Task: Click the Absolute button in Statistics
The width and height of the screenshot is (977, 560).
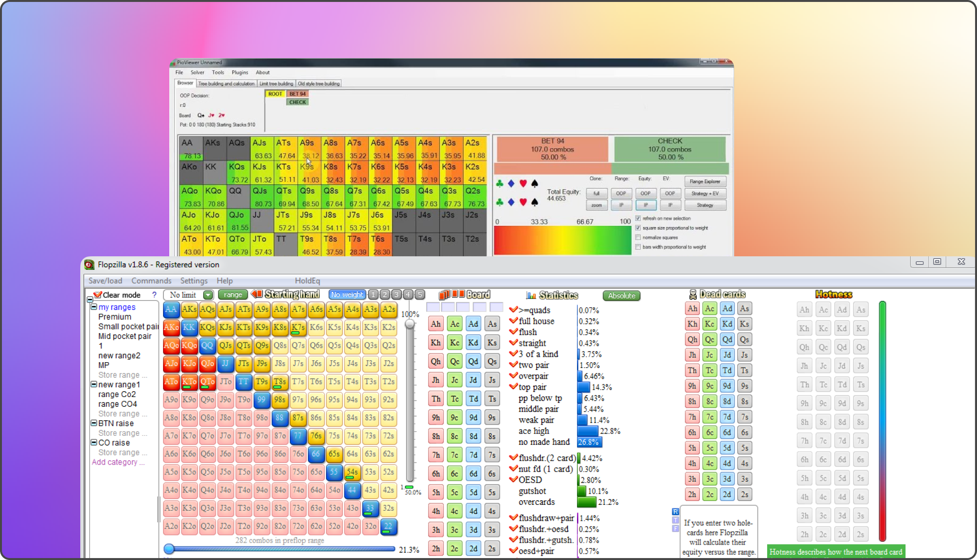Action: (621, 295)
